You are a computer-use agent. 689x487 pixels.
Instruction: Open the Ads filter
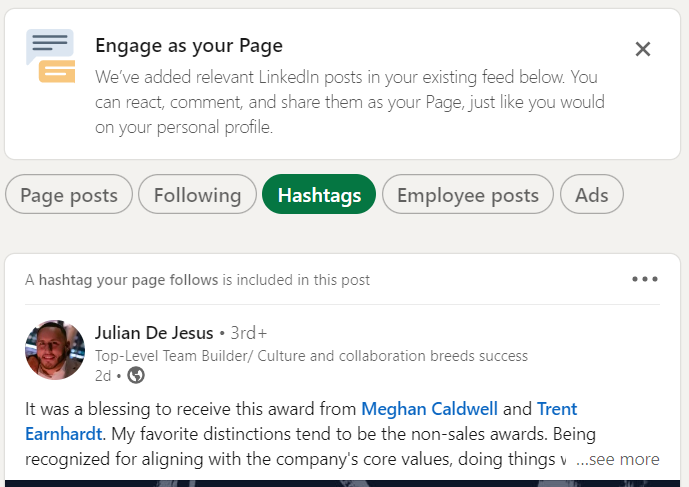[591, 194]
